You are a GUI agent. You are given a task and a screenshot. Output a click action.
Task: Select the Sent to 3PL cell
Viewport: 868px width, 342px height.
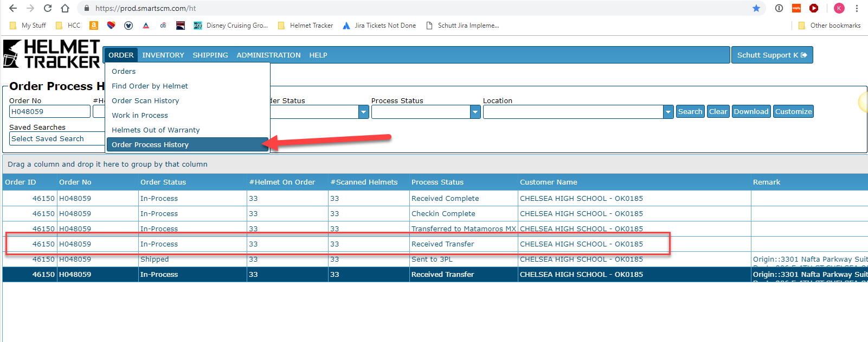click(464, 259)
